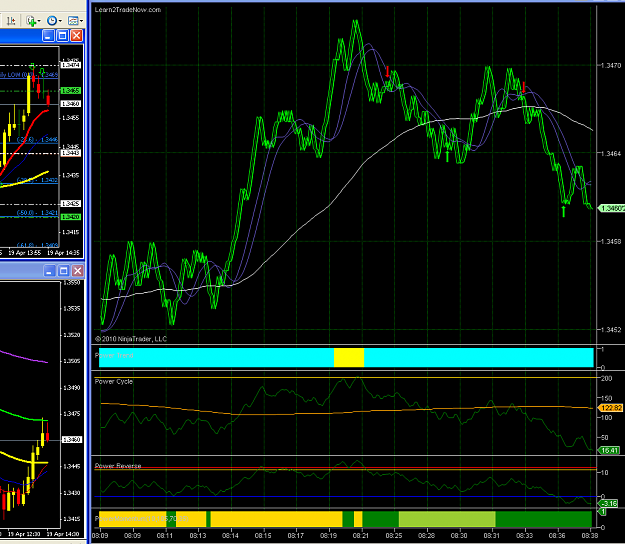Click the 19 Apr 14:35 time label
The height and width of the screenshot is (544, 625).
(63, 253)
